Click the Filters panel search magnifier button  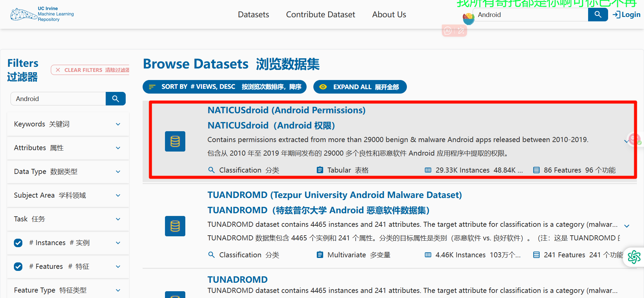point(116,99)
